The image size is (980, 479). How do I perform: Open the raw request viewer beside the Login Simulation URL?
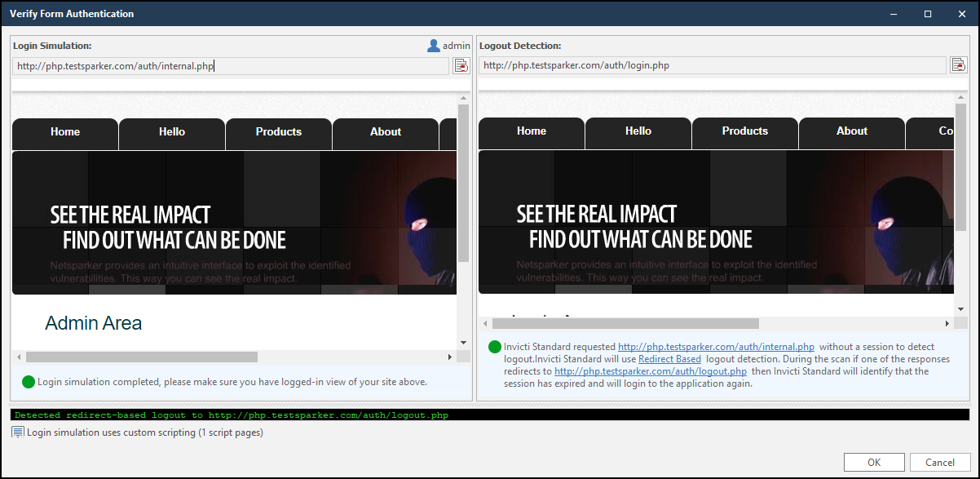(461, 65)
